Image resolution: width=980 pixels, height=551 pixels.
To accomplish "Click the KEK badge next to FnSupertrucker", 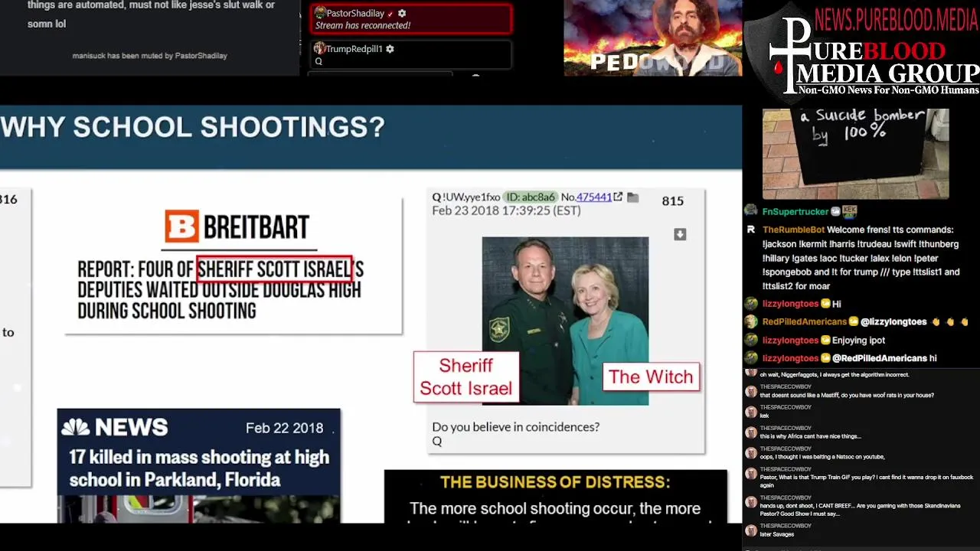I will coord(850,211).
